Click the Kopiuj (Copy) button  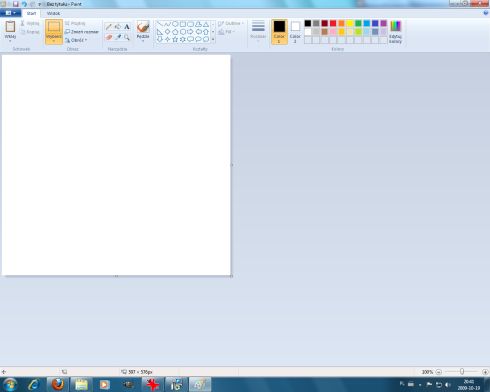pyautogui.click(x=30, y=32)
